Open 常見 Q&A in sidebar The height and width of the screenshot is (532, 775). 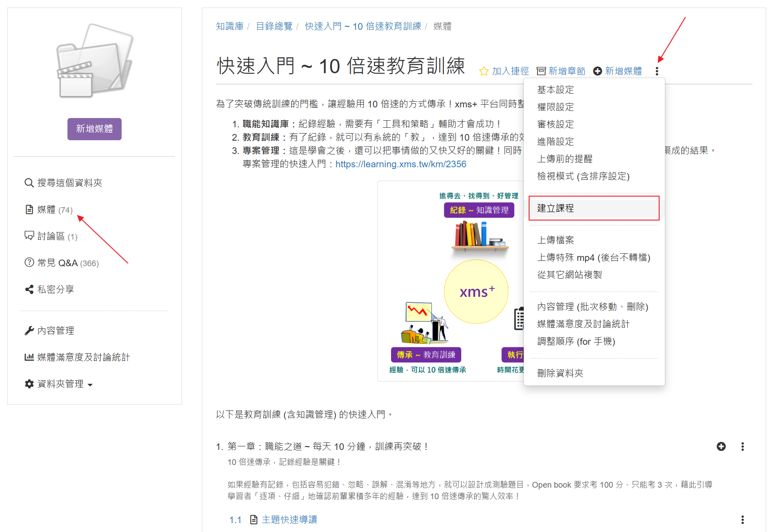pos(58,263)
